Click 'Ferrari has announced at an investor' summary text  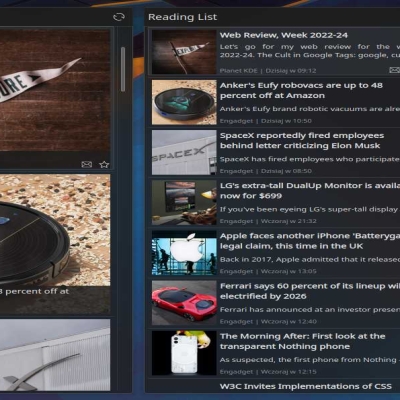pyautogui.click(x=310, y=310)
